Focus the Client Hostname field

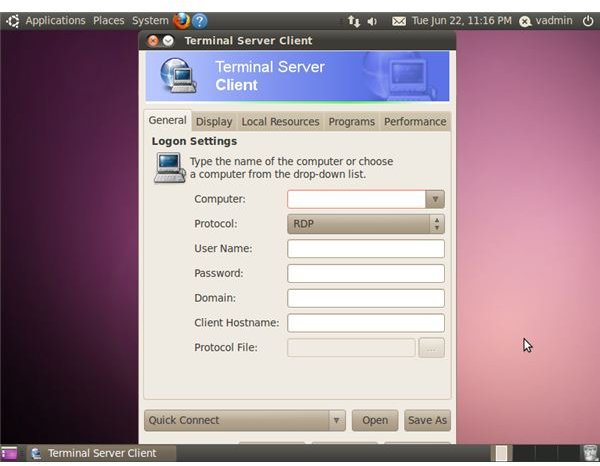click(x=366, y=323)
